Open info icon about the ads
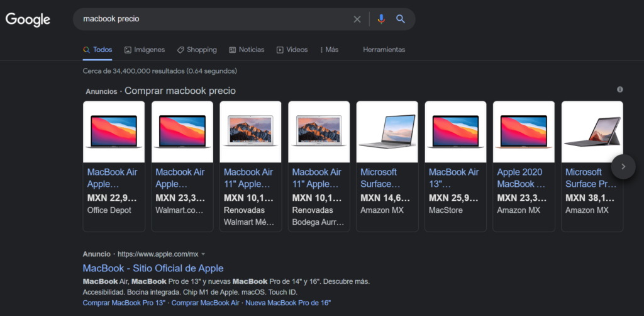Viewport: 644px width, 316px height. coord(619,89)
